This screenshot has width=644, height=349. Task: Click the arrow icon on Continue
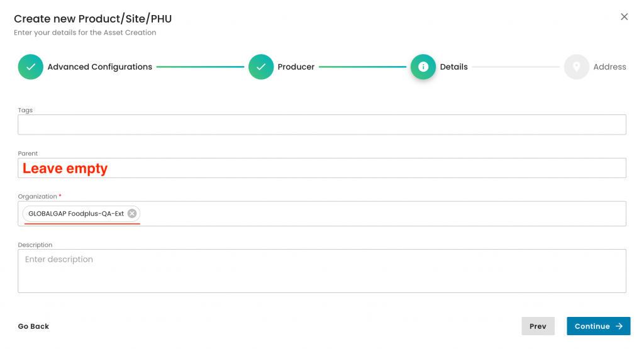pyautogui.click(x=619, y=326)
